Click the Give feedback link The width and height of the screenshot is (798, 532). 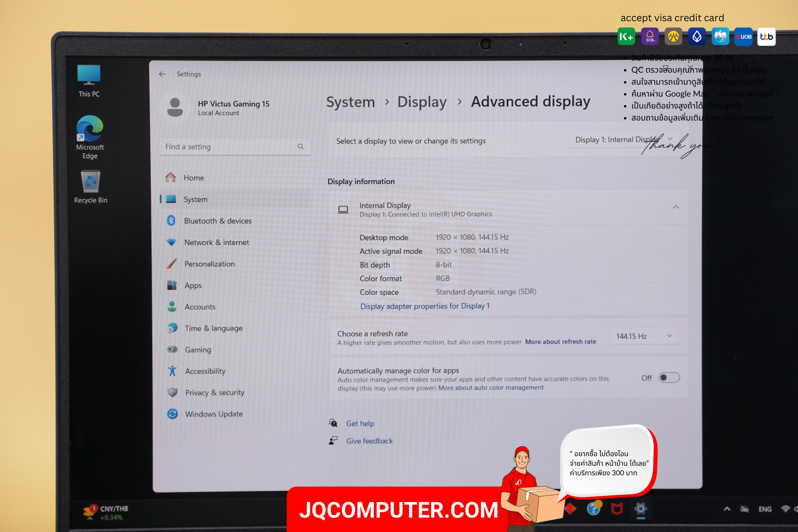point(369,441)
